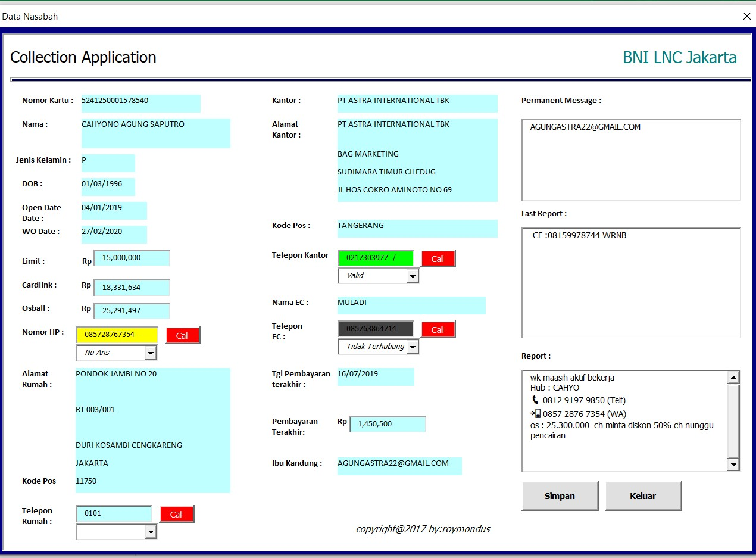756x558 pixels.
Task: Click the line JL HOS COKRO AMINOTO NO 69
Action: coord(395,190)
